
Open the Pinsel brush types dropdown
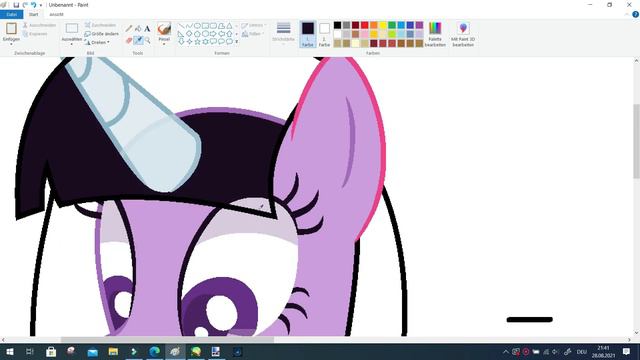[x=164, y=44]
